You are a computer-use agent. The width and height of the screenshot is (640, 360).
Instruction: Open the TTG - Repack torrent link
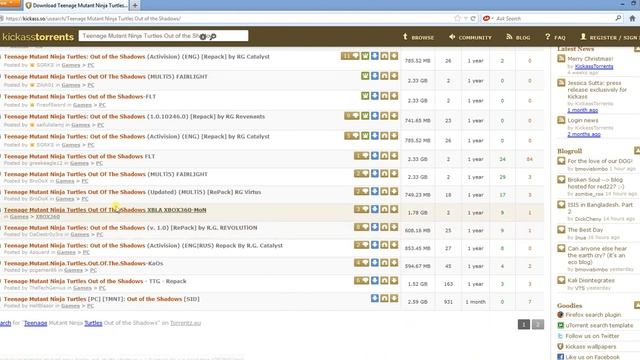[x=95, y=281]
